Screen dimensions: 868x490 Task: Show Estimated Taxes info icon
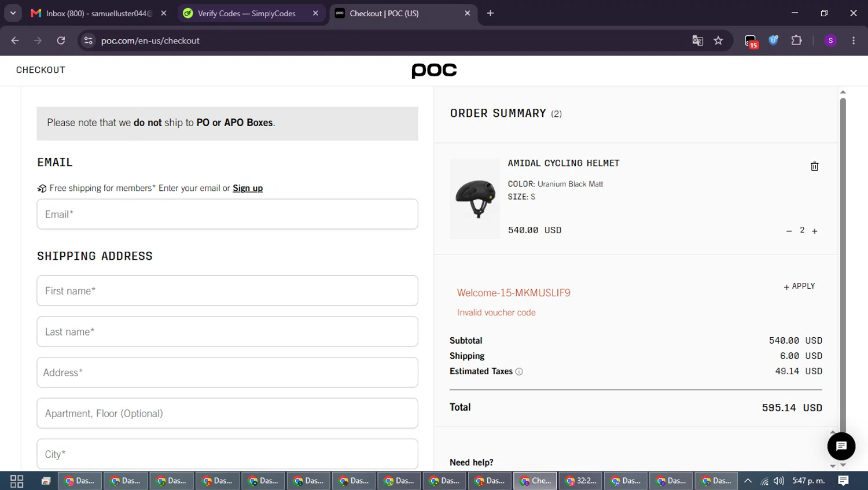(x=519, y=371)
